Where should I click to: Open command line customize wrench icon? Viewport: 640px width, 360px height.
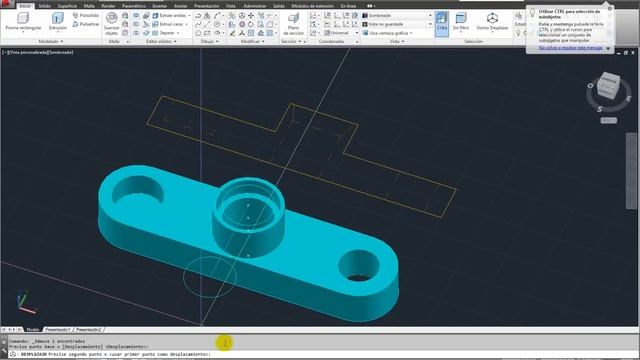point(4,350)
